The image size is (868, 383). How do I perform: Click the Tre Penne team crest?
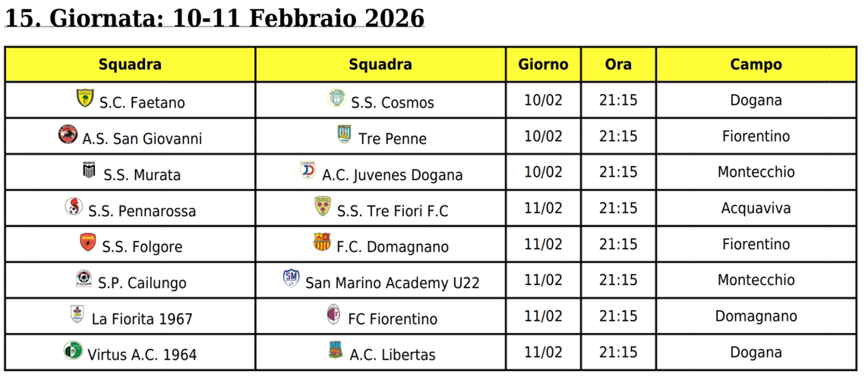tap(344, 135)
